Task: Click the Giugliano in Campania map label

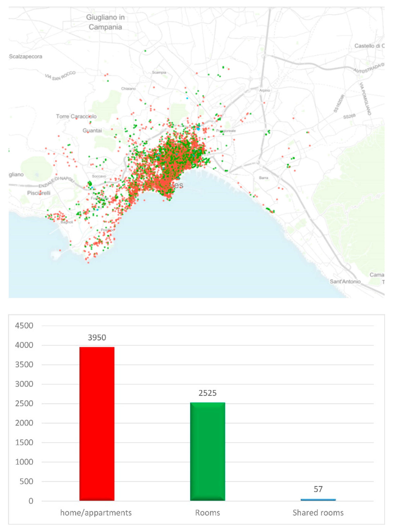Action: click(105, 22)
